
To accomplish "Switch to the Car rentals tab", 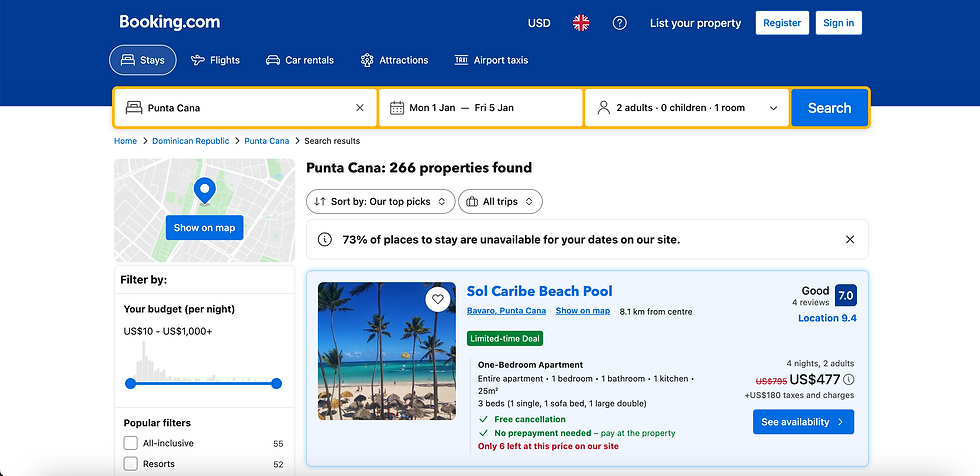I will click(x=299, y=60).
